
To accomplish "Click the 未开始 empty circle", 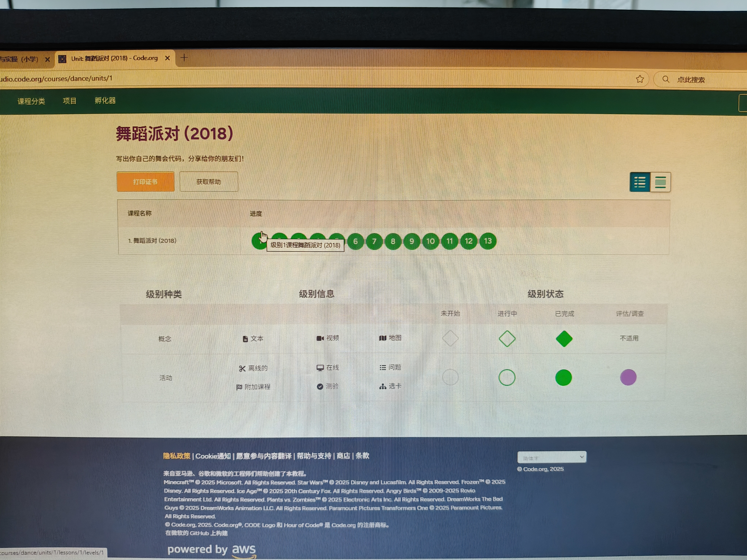I will click(450, 377).
